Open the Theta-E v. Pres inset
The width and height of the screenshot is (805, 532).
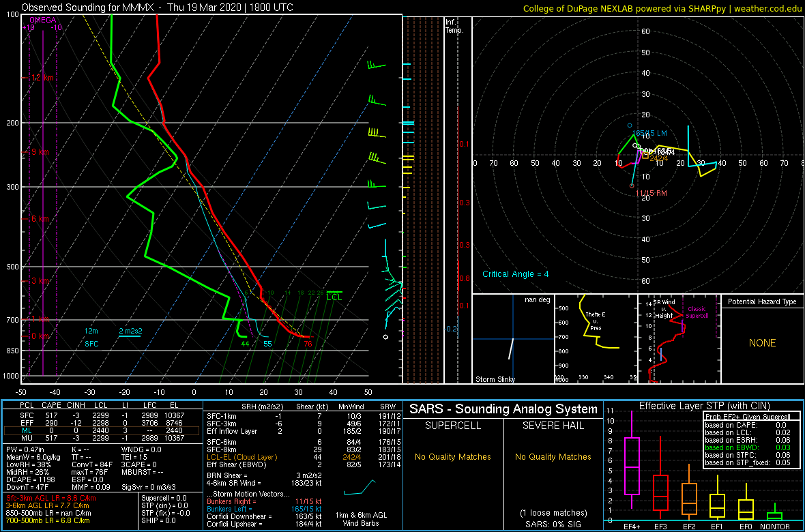coord(596,339)
